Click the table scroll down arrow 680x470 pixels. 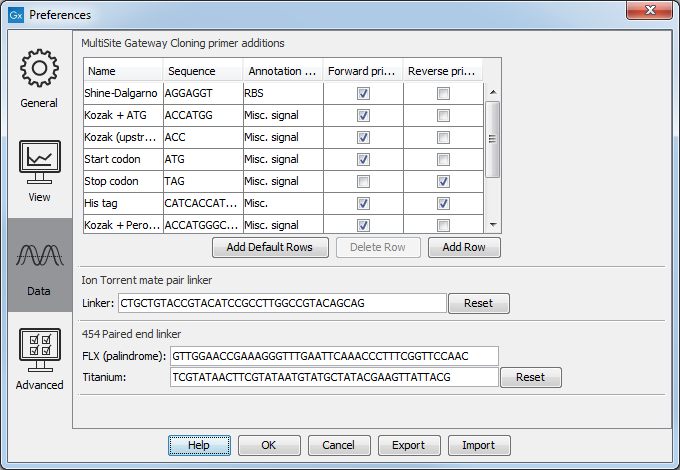tap(493, 225)
